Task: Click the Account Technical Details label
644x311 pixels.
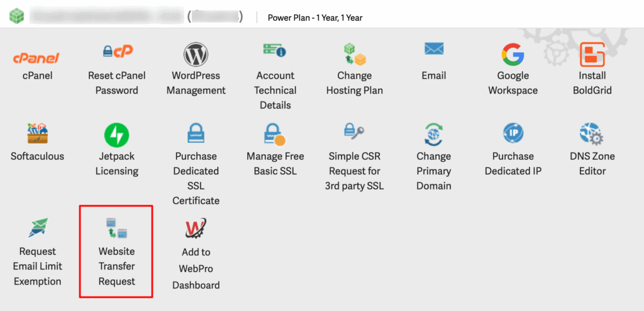Action: coord(275,91)
